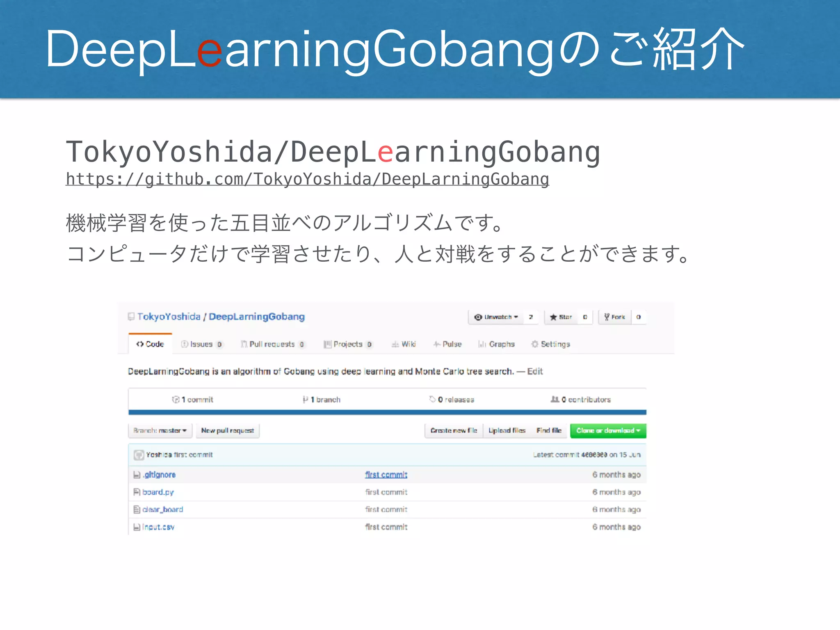The image size is (840, 630).
Task: Click the file icon beside clear_board
Action: [137, 509]
